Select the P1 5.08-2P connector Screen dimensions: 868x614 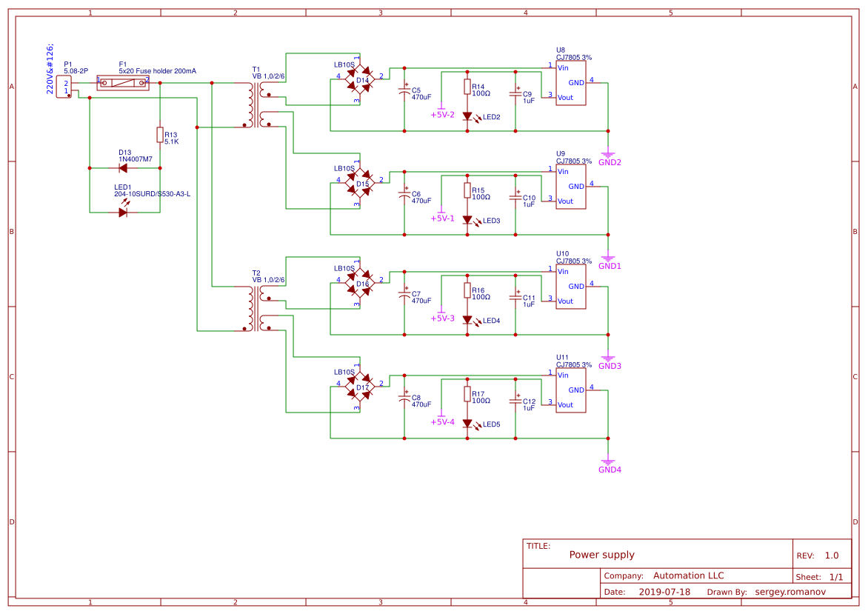65,87
